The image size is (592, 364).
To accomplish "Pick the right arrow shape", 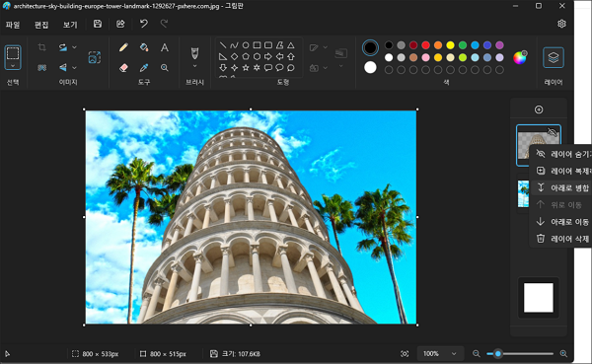I will [268, 56].
